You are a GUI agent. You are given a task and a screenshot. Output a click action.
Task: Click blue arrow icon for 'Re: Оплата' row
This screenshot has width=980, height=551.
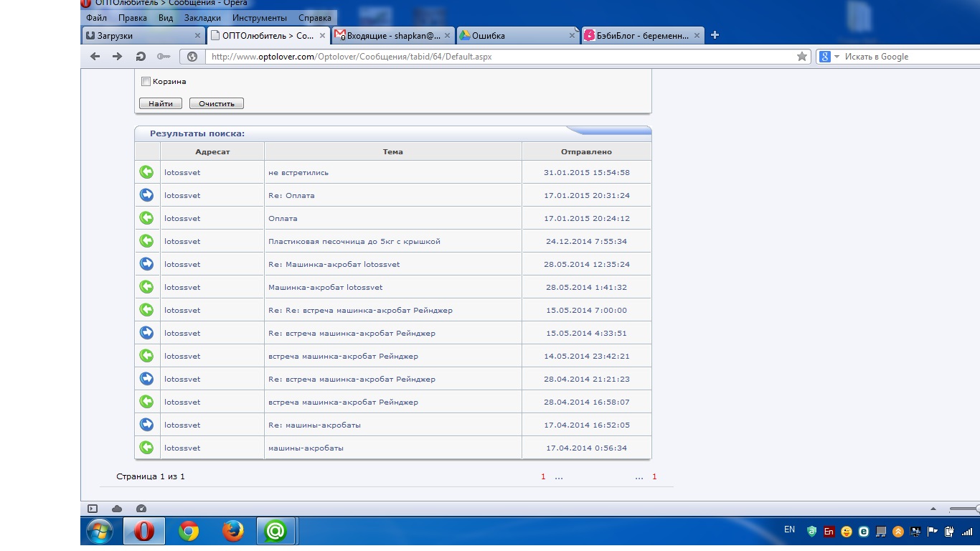point(146,195)
